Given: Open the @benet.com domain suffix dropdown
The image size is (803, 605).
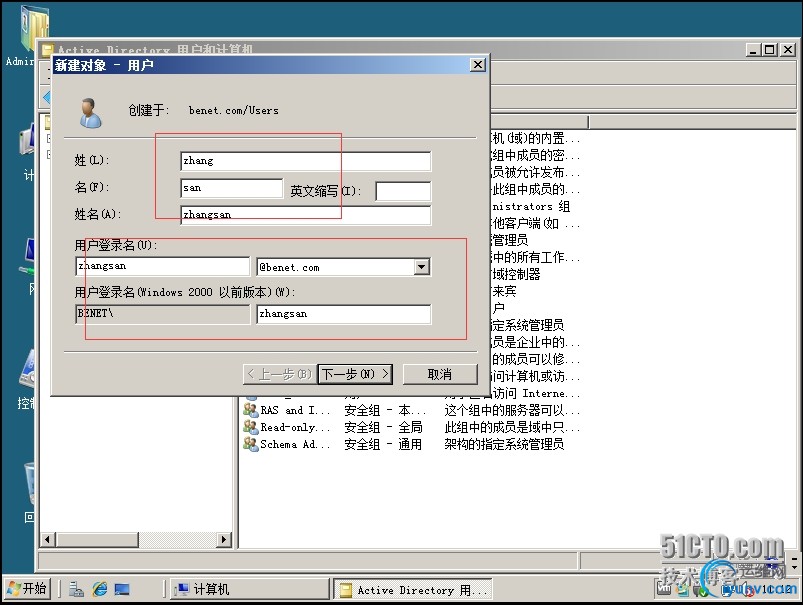Looking at the screenshot, I should point(421,267).
